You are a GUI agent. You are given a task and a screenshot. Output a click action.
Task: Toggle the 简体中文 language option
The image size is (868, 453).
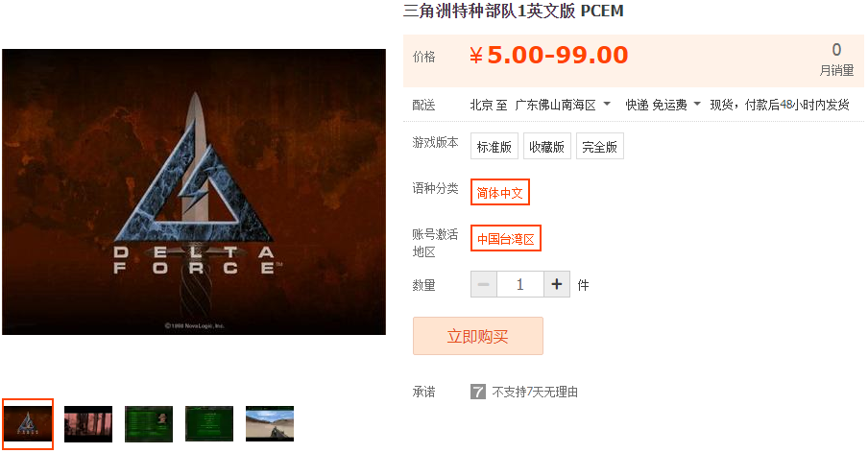tap(500, 192)
